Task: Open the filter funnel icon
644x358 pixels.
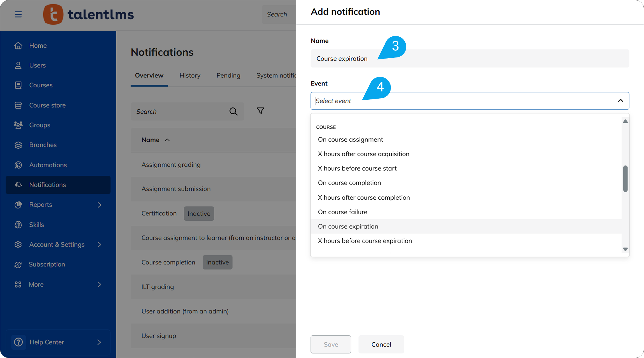Action: [260, 111]
